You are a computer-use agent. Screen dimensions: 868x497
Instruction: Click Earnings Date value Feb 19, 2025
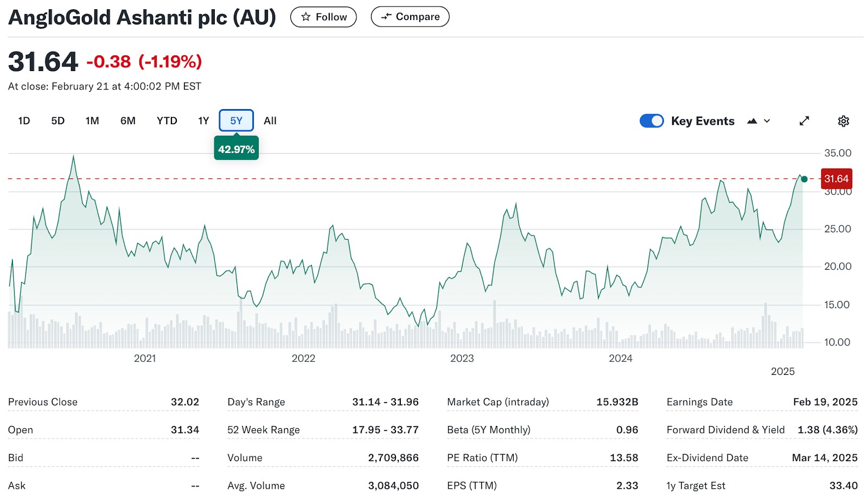825,402
